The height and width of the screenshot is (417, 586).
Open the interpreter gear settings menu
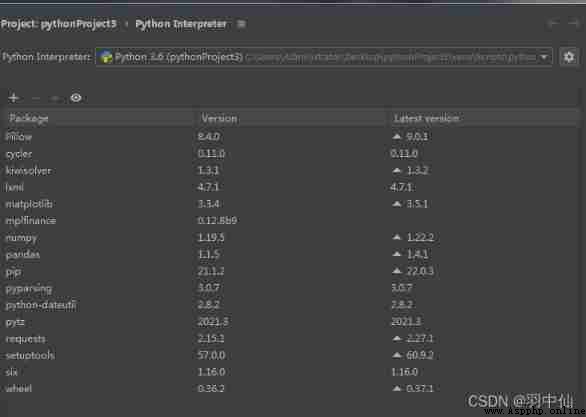tap(569, 57)
